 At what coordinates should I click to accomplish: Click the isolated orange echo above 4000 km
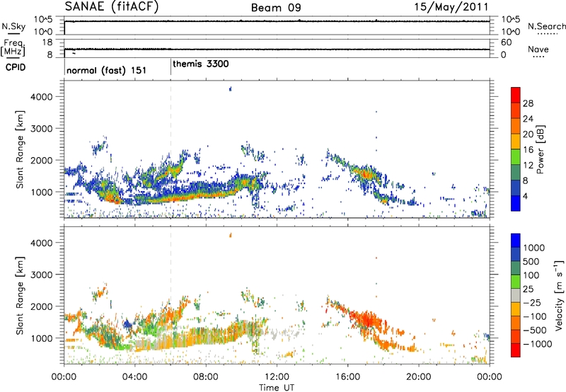(x=231, y=236)
